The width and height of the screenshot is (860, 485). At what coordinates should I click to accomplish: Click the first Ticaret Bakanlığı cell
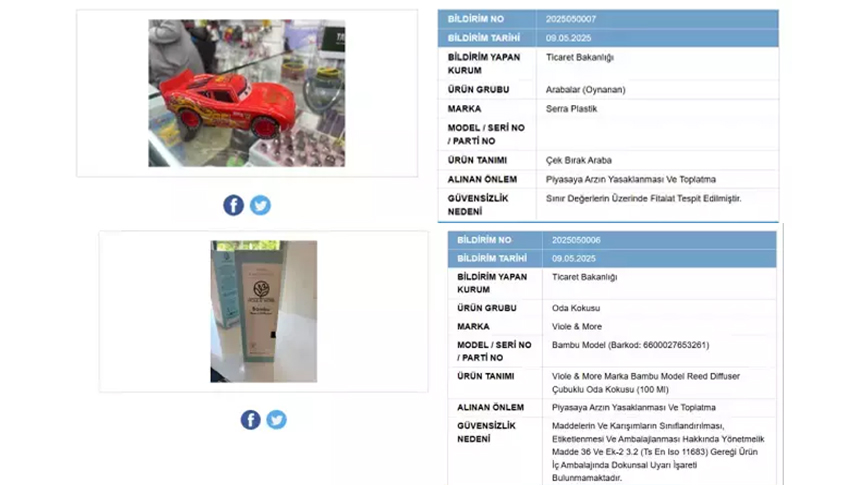[x=580, y=57]
